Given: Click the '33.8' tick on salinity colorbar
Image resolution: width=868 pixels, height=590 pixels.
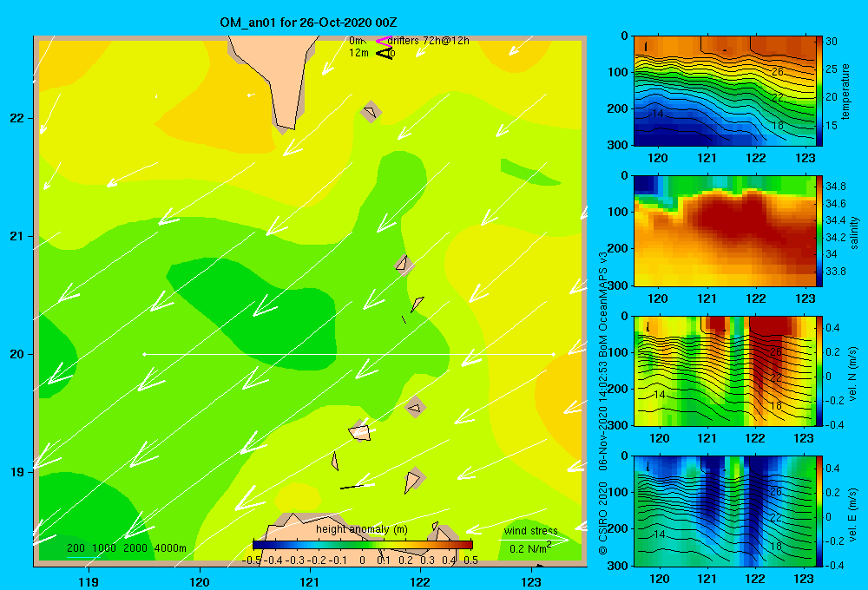Looking at the screenshot, I should [x=835, y=272].
